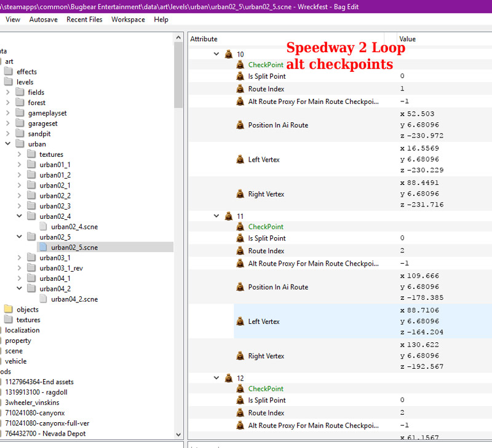The image size is (492, 448).
Task: Click the file tree scroll up arrow
Action: [178, 37]
